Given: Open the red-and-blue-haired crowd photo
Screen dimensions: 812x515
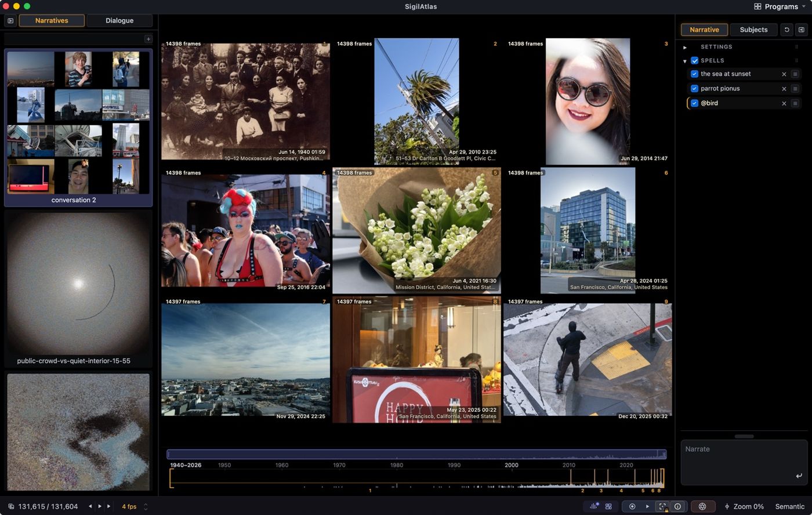Looking at the screenshot, I should [x=245, y=230].
